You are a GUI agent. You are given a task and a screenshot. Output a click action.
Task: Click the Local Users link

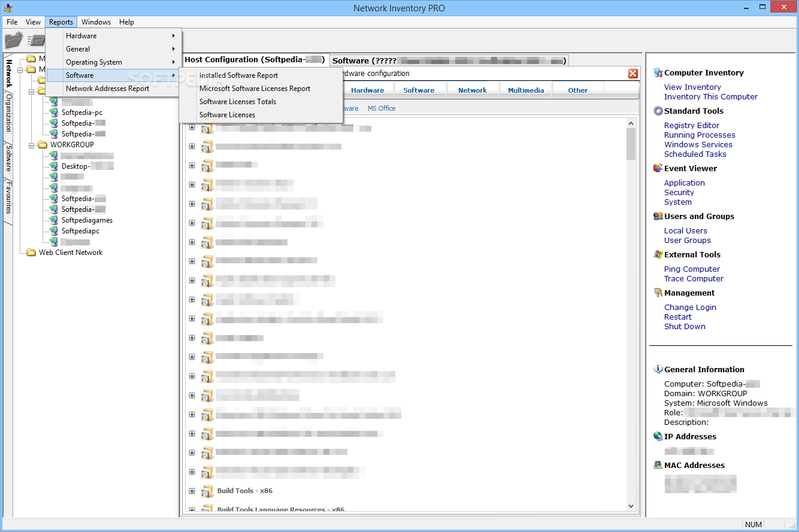click(x=686, y=231)
